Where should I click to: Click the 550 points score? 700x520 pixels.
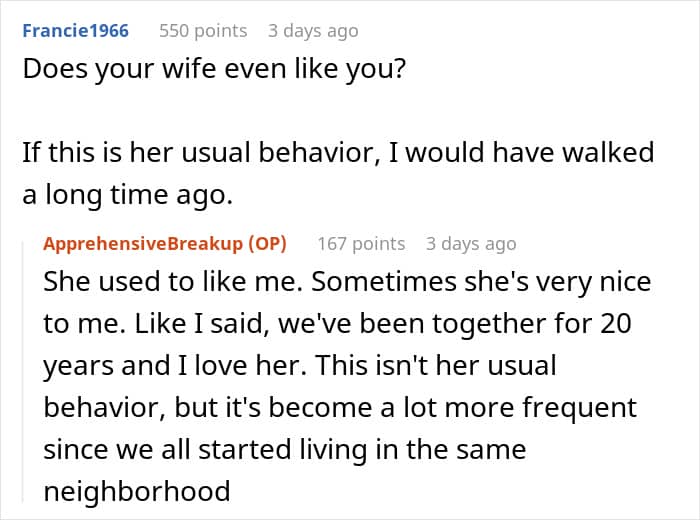point(203,31)
